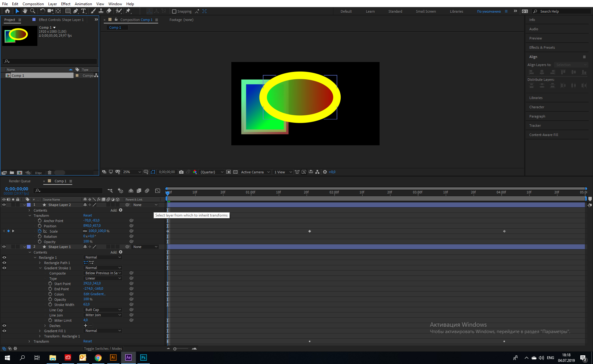Select the Hand tool in the toolbar
The image size is (593, 364).
pyautogui.click(x=25, y=11)
